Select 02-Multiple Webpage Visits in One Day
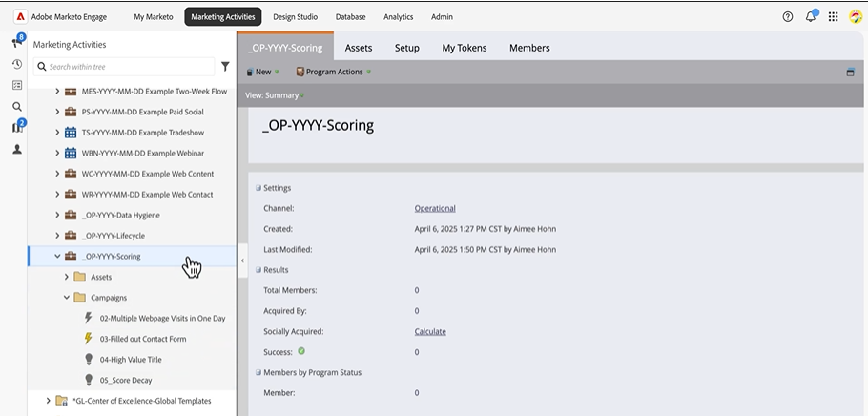Viewport: 868px width, 416px height. coord(163,318)
